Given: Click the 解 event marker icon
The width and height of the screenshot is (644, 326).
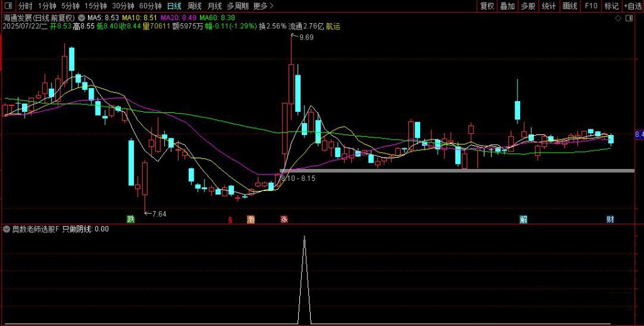Looking at the screenshot, I should coord(523,219).
